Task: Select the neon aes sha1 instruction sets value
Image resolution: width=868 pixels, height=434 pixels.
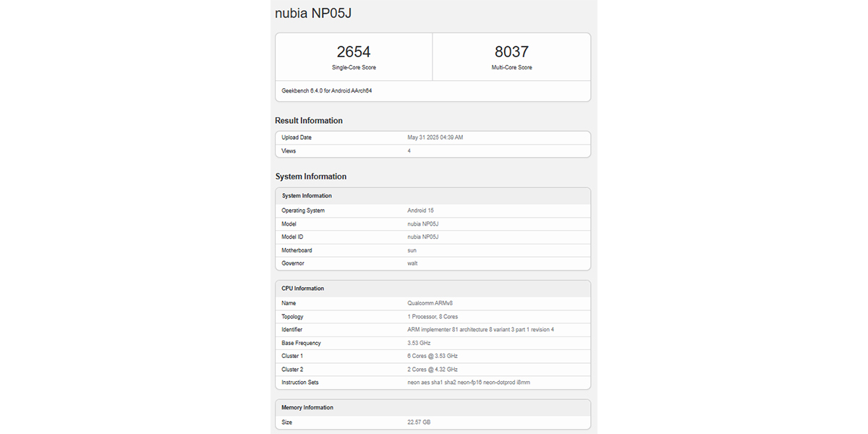Action: (x=469, y=382)
